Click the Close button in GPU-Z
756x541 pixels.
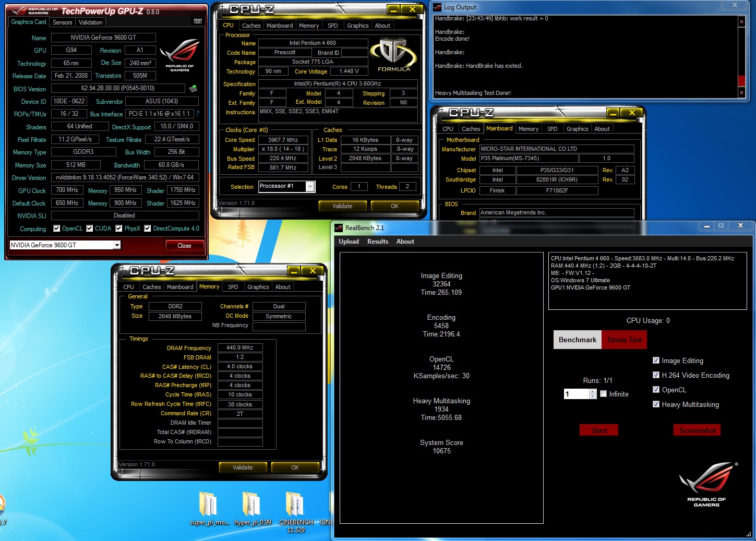184,245
